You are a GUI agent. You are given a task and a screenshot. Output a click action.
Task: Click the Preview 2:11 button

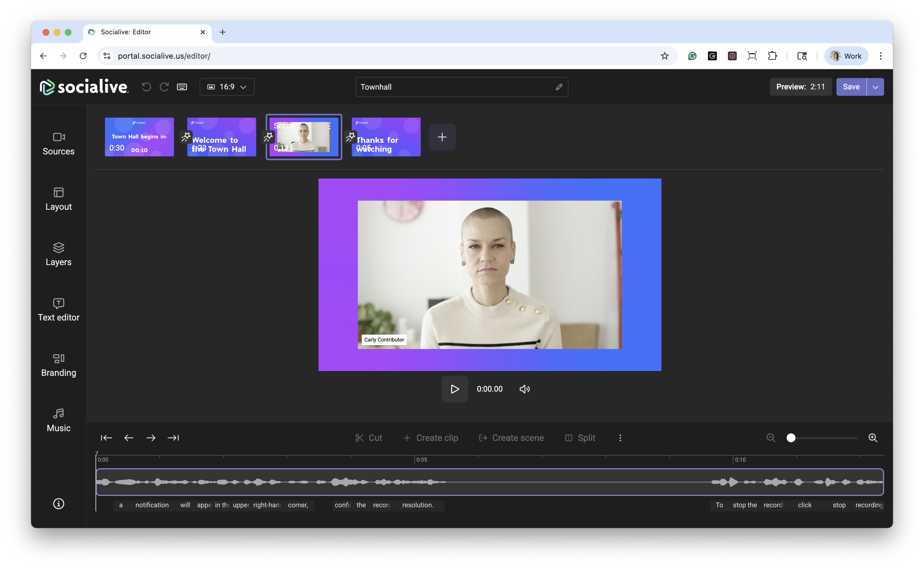click(800, 87)
